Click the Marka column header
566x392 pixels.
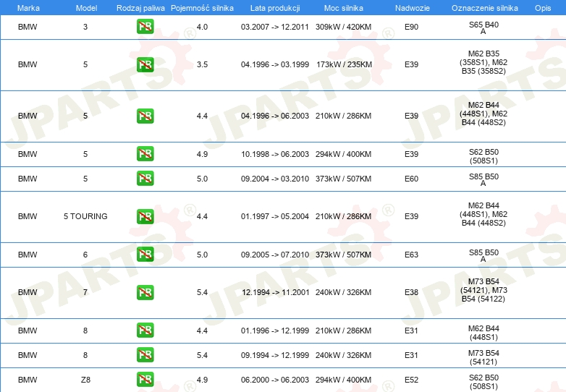point(28,8)
